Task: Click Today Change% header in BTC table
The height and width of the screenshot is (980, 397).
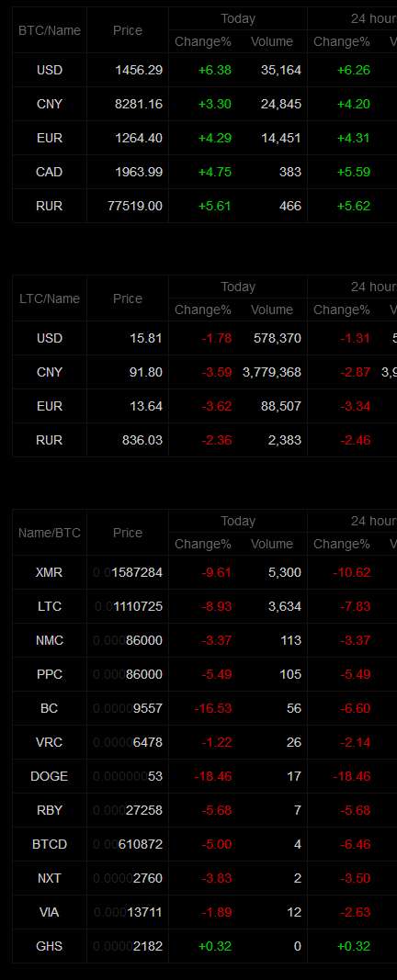Action: pyautogui.click(x=202, y=41)
